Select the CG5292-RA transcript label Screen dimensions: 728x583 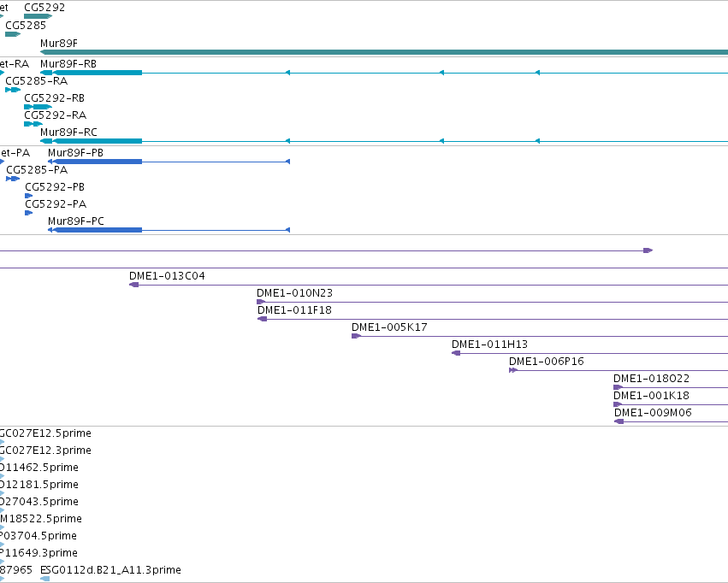pyautogui.click(x=56, y=115)
